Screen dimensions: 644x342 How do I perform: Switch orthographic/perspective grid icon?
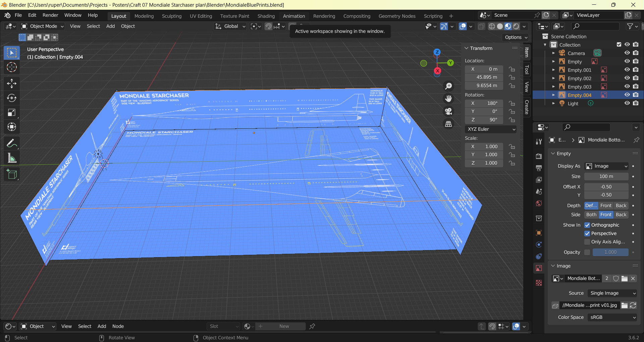[x=448, y=124]
